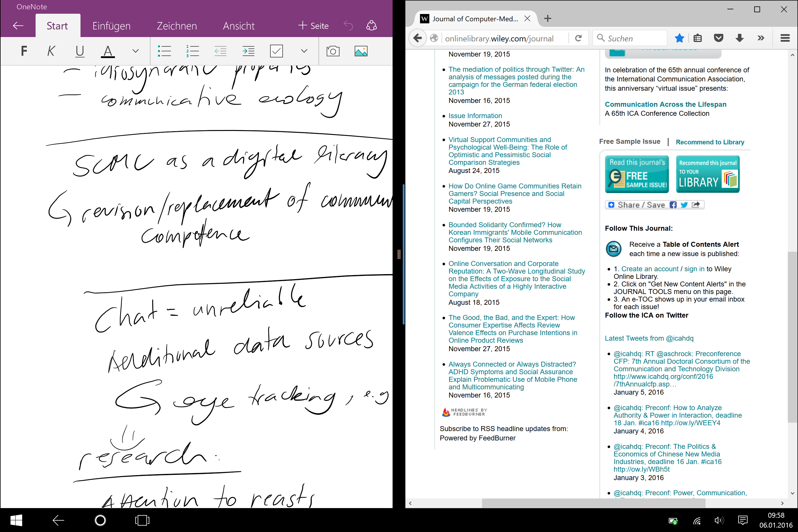Increase the paragraph indent

(x=249, y=51)
